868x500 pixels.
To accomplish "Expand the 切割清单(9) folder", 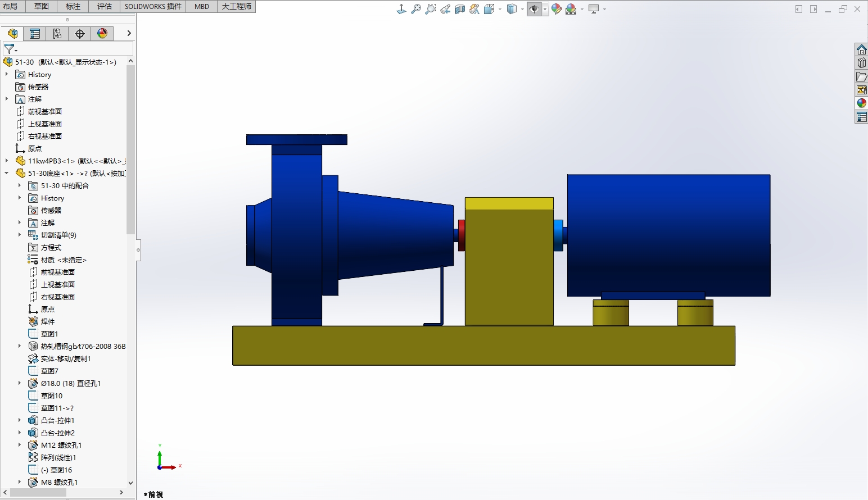I will point(20,235).
